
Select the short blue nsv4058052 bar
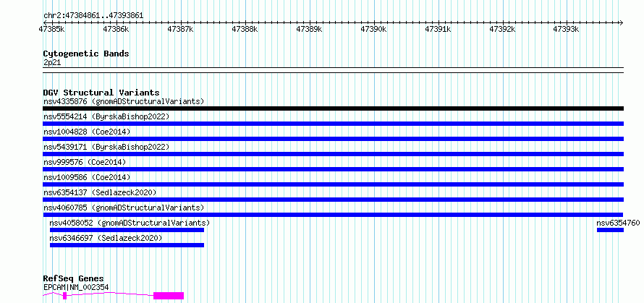(x=127, y=230)
